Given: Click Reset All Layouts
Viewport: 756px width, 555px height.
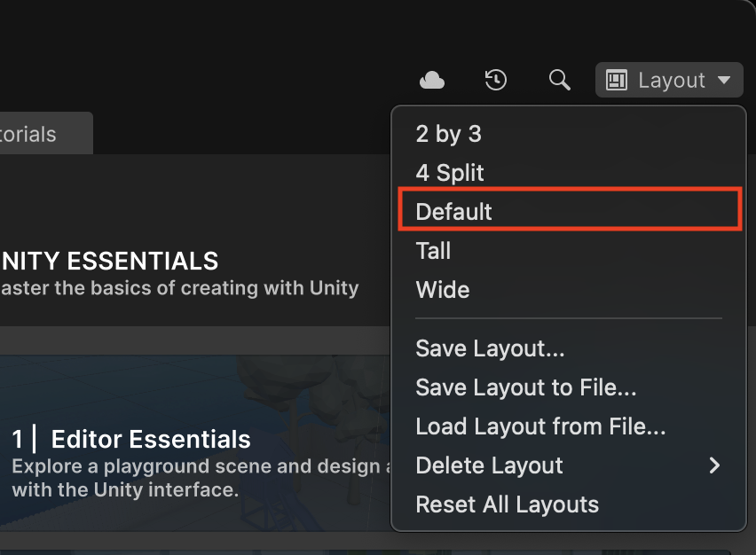Looking at the screenshot, I should click(507, 504).
